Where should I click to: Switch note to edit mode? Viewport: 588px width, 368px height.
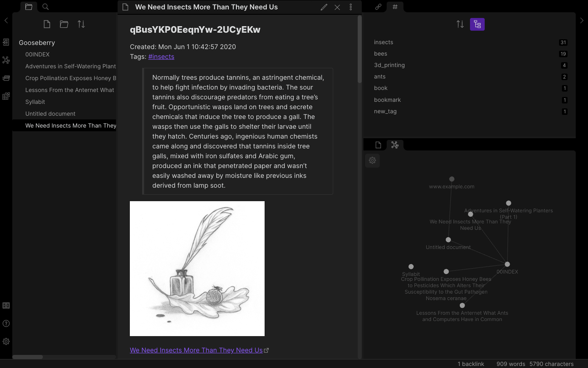(324, 7)
